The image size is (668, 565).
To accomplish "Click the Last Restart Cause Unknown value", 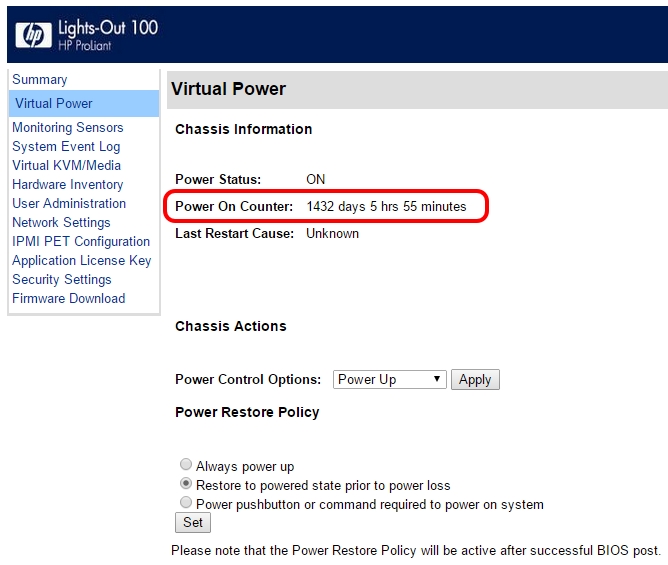I will coord(332,233).
